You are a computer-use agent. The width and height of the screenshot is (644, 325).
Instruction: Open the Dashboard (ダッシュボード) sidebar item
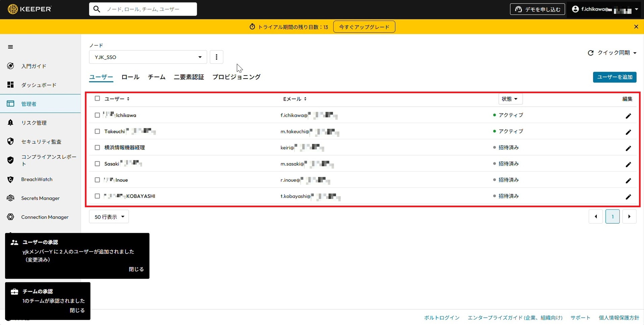coord(39,85)
